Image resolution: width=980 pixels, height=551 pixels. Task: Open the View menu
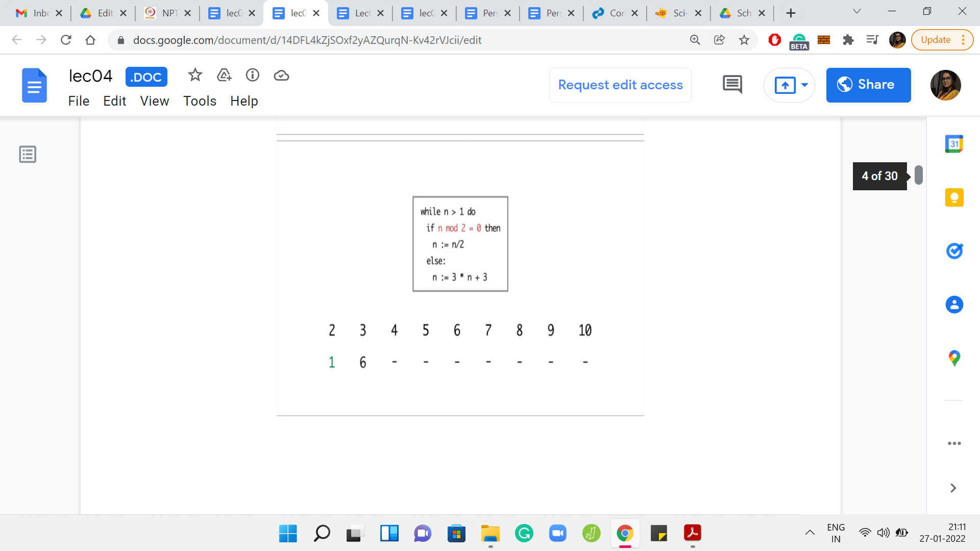tap(154, 101)
